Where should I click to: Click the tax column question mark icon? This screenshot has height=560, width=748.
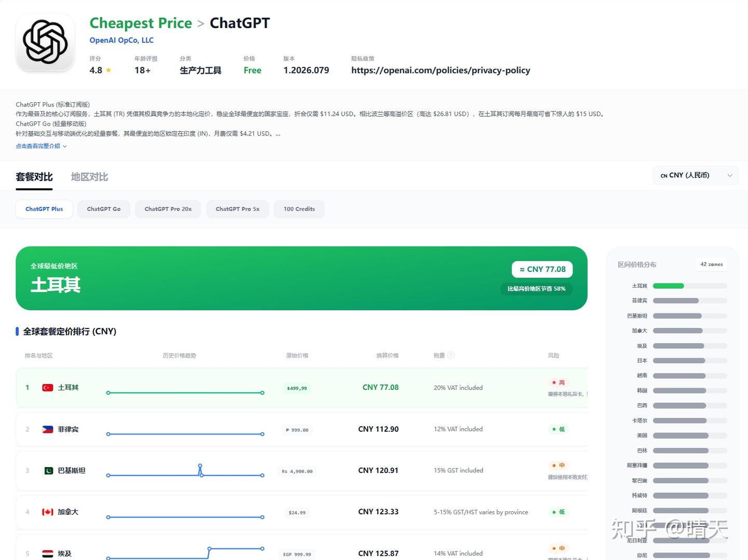click(451, 356)
